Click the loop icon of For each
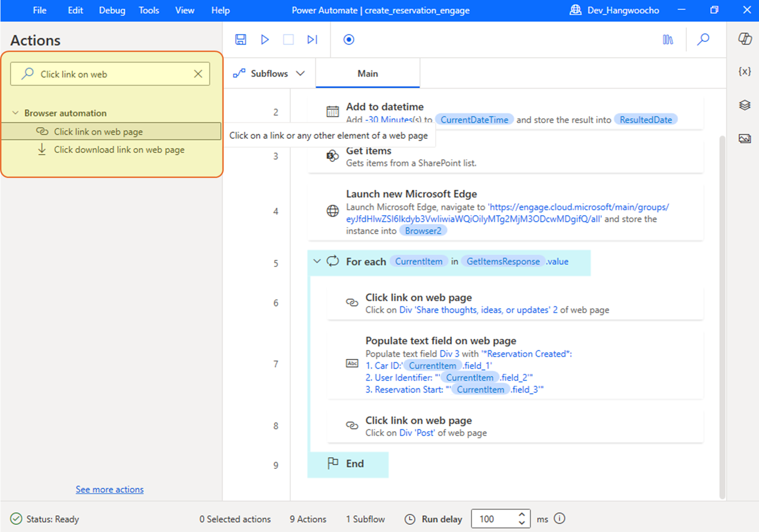759x532 pixels. (333, 261)
